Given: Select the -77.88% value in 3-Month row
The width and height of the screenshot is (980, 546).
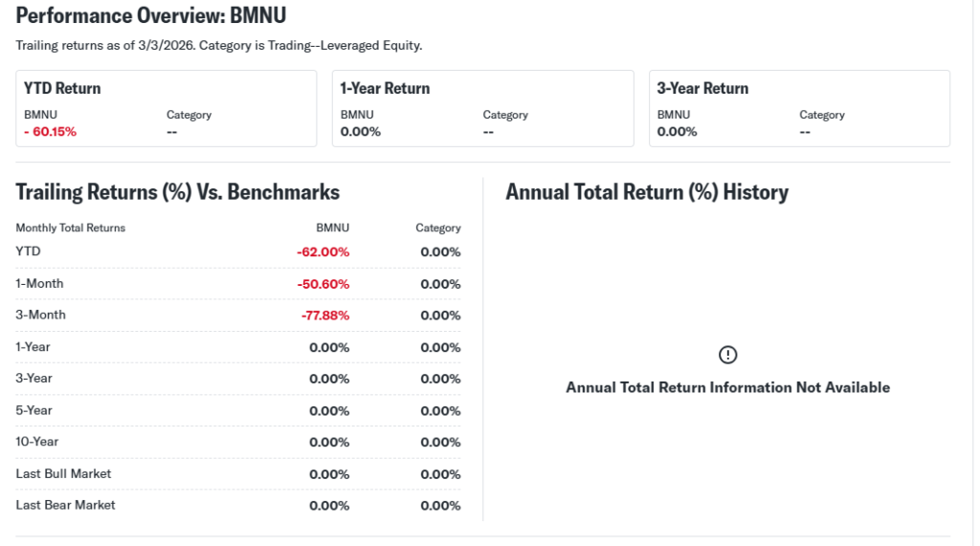Looking at the screenshot, I should click(324, 316).
